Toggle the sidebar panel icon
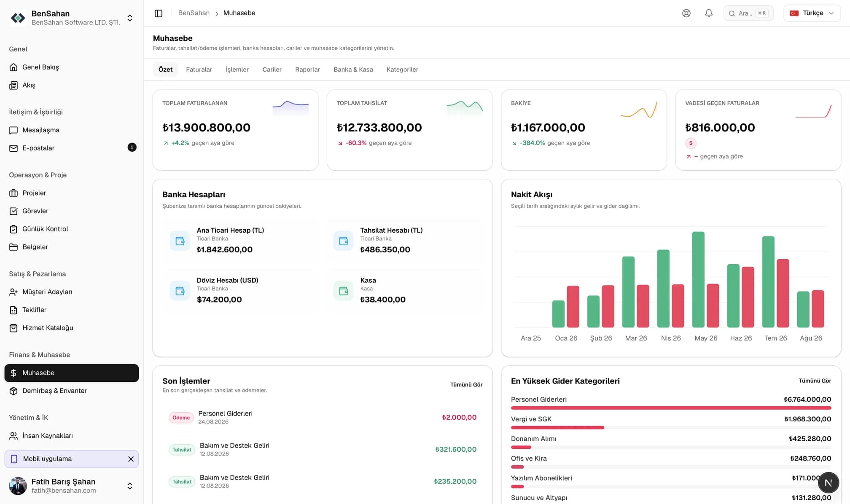The height and width of the screenshot is (504, 850). [x=159, y=13]
